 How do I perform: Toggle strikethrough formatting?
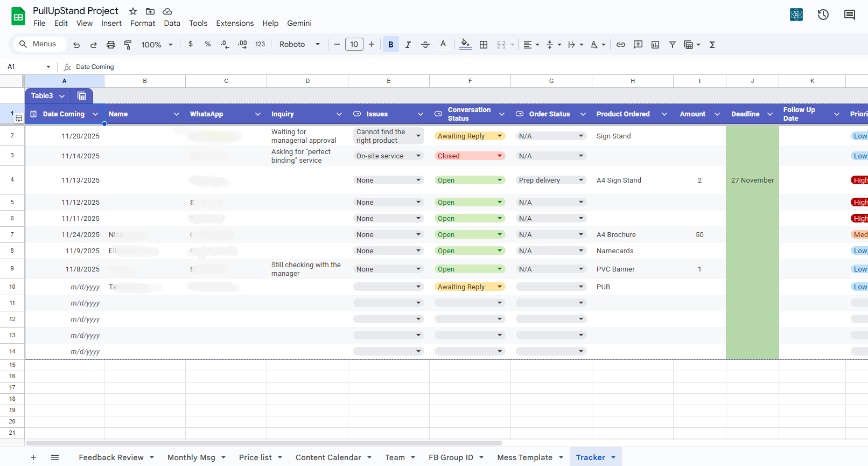[x=425, y=45]
